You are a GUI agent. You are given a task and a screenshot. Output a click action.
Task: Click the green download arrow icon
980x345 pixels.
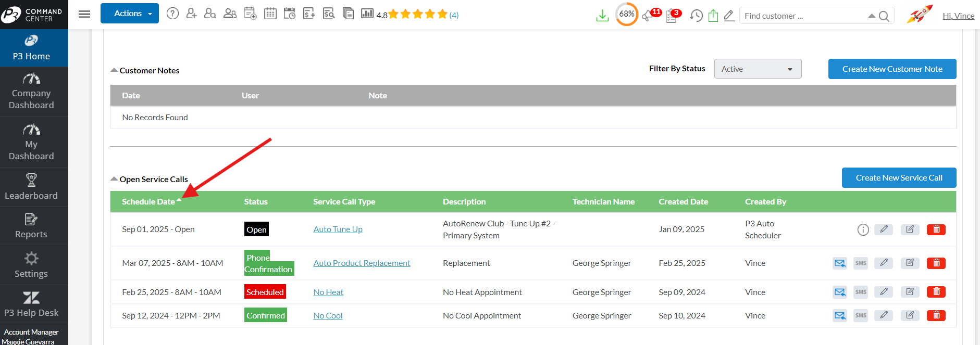coord(602,16)
